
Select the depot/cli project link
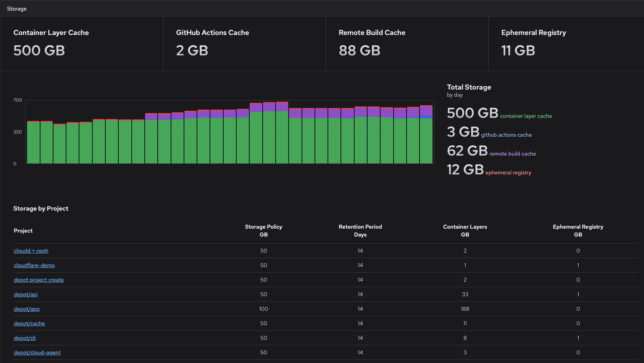pos(24,338)
